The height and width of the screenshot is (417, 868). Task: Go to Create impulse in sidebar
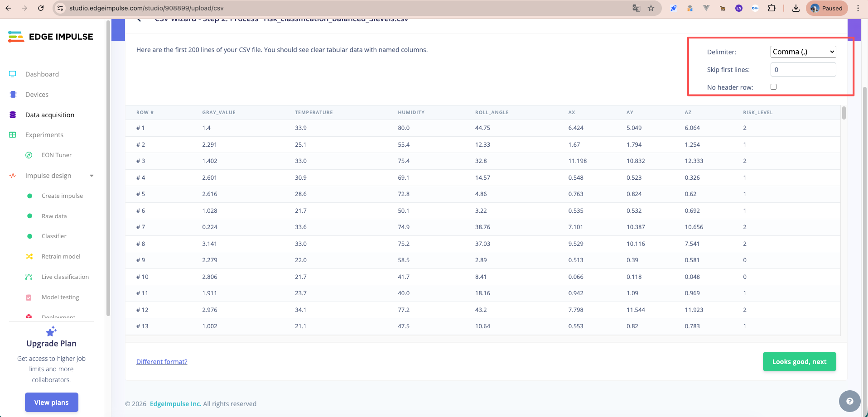(62, 196)
